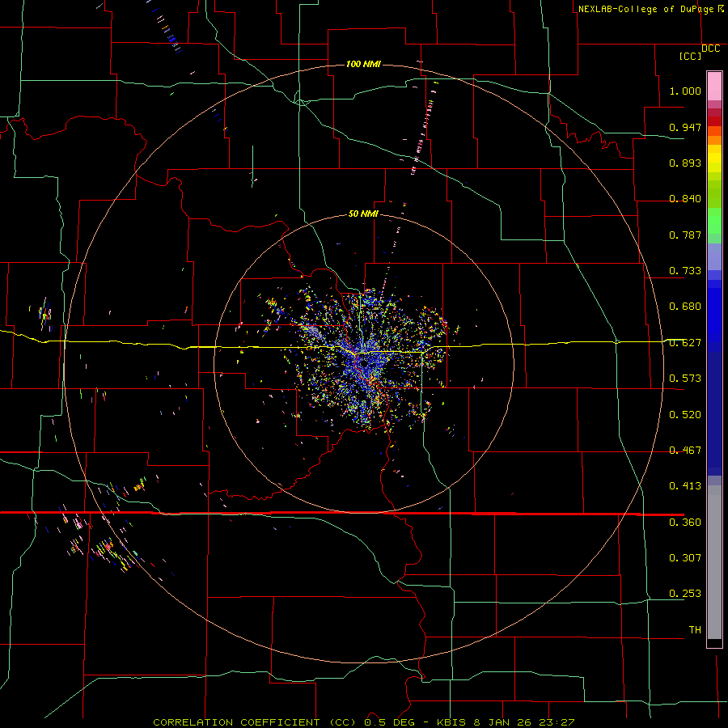The image size is (728, 728).
Task: Click the 100 NMI range ring label
Action: click(x=363, y=64)
